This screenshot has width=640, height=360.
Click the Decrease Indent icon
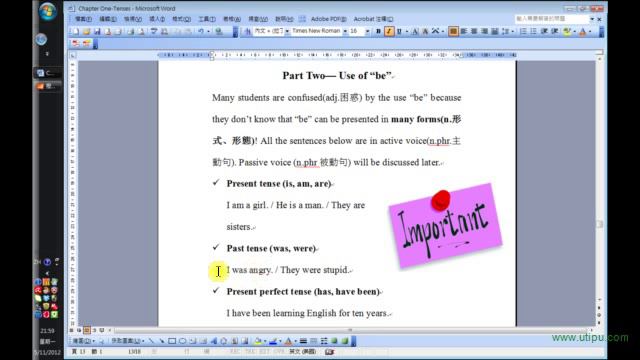click(x=544, y=31)
